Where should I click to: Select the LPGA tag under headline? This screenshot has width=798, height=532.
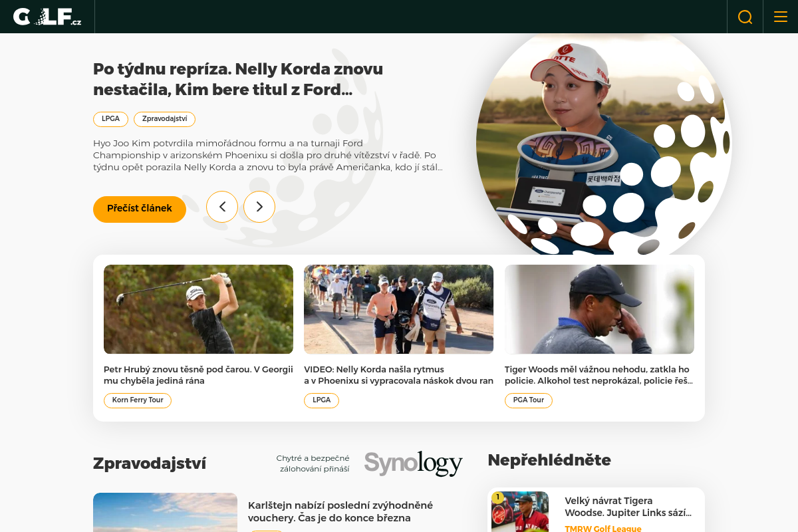(x=110, y=119)
